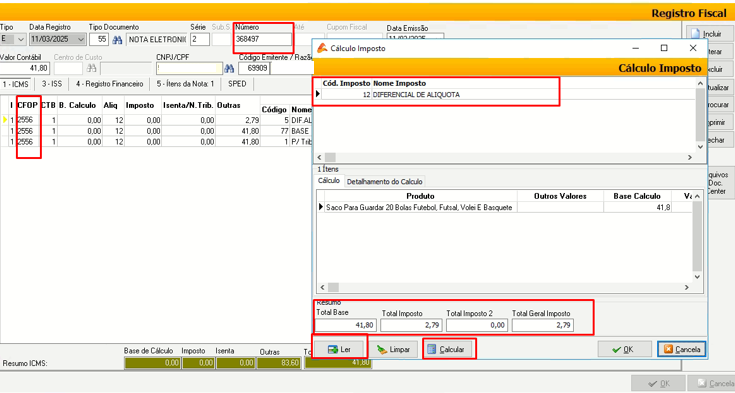Select the Saco Para Guardar 20 Bolas product row
This screenshot has width=735, height=393.
pos(504,207)
